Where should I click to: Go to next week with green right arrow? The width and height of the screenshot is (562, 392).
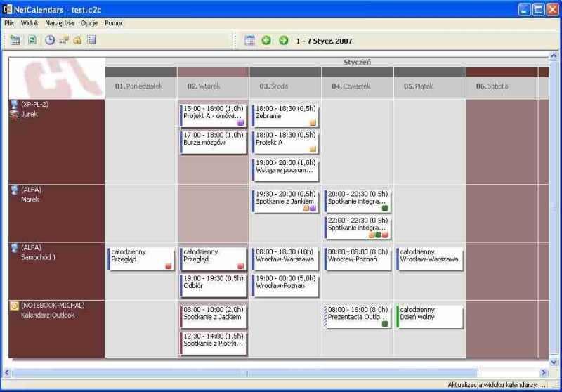click(x=283, y=40)
